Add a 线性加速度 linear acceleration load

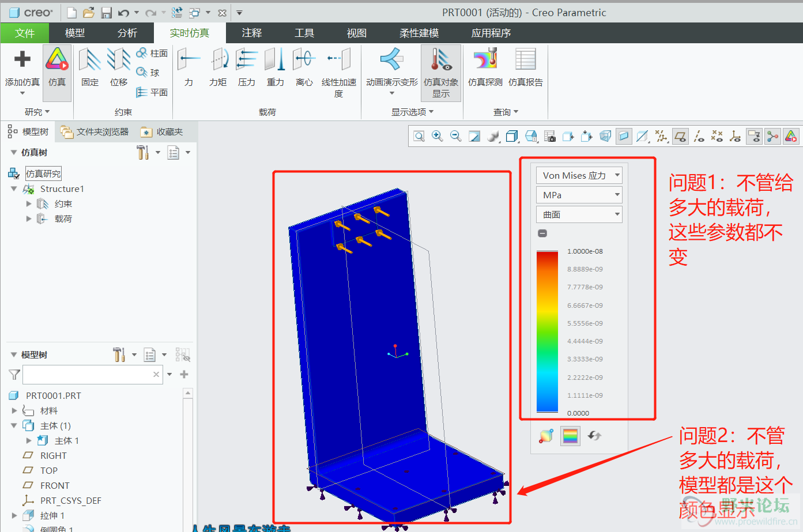(339, 72)
